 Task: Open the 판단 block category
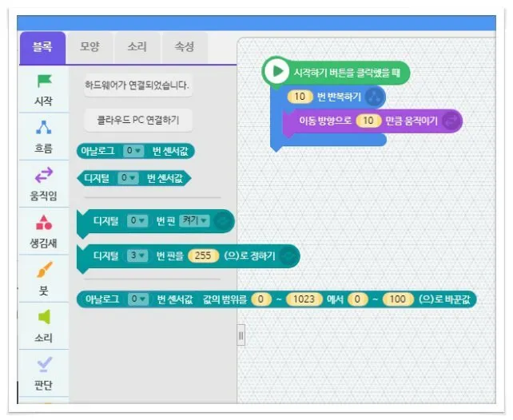[44, 373]
